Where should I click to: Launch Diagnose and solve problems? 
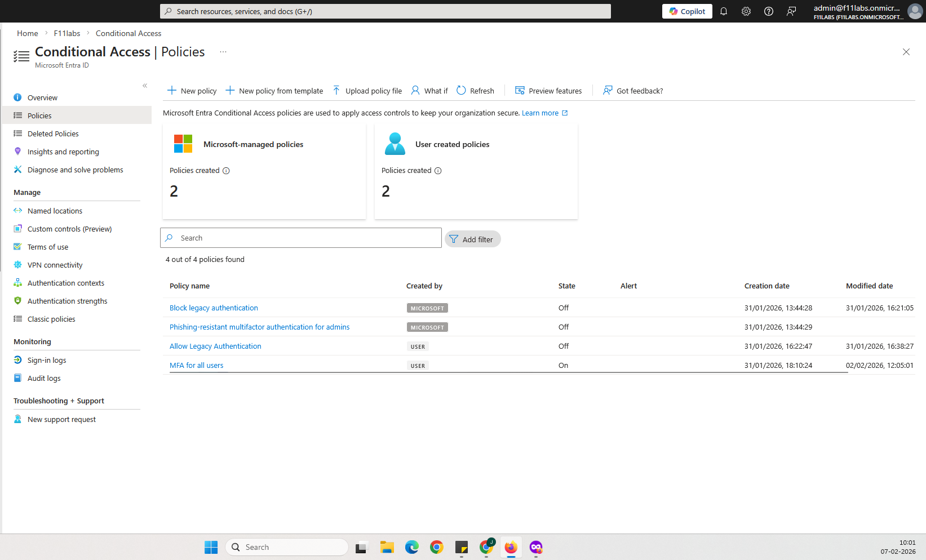pos(75,170)
